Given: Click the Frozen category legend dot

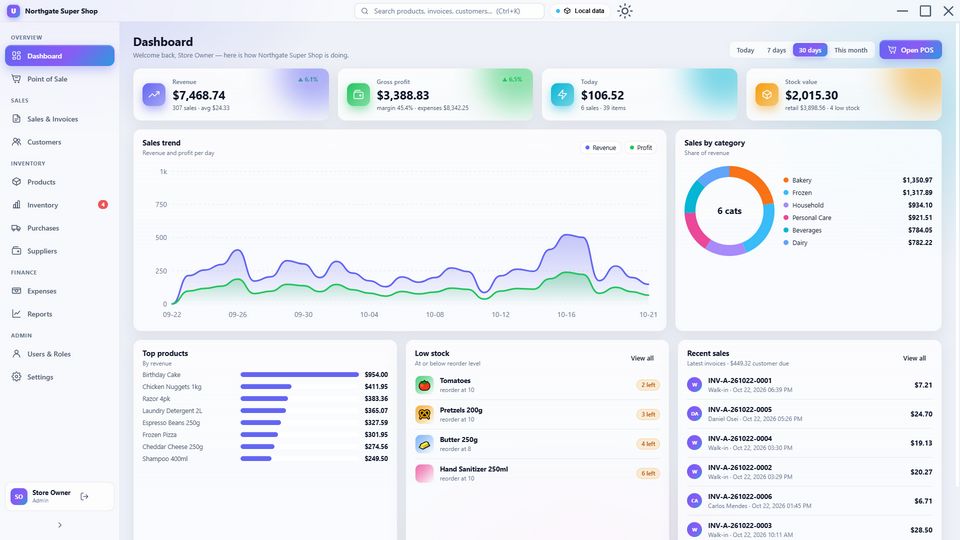Looking at the screenshot, I should click(786, 192).
